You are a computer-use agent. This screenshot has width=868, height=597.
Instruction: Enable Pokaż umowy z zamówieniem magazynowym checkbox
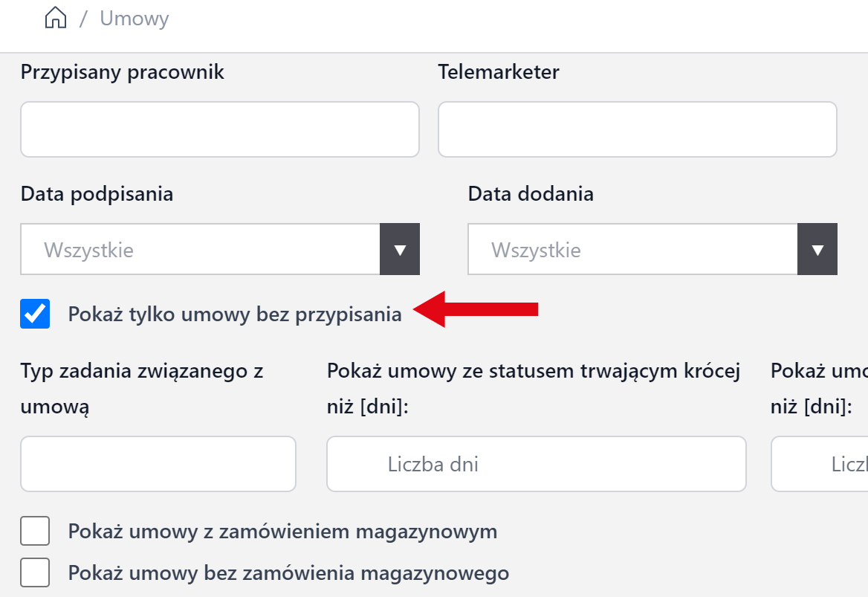pyautogui.click(x=36, y=532)
